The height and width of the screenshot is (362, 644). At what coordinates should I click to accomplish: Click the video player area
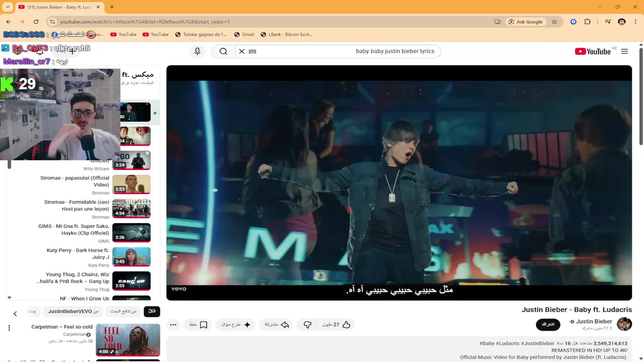click(x=399, y=183)
